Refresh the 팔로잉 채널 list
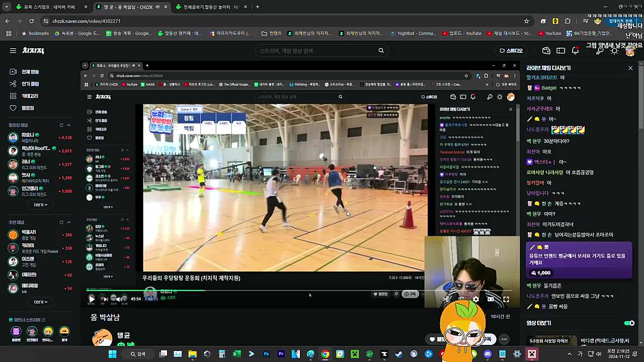Viewport: 644px width, 362px height. pyautogui.click(x=61, y=125)
